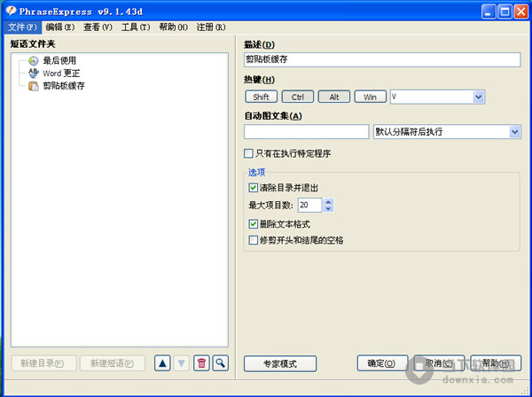Decrease 最大项目数 with the down spinner
The height and width of the screenshot is (397, 532).
click(328, 208)
